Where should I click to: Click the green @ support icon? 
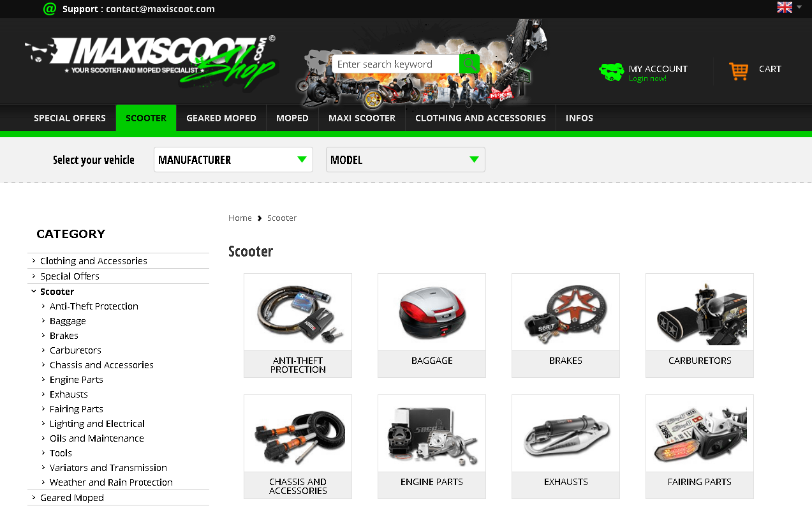point(50,8)
